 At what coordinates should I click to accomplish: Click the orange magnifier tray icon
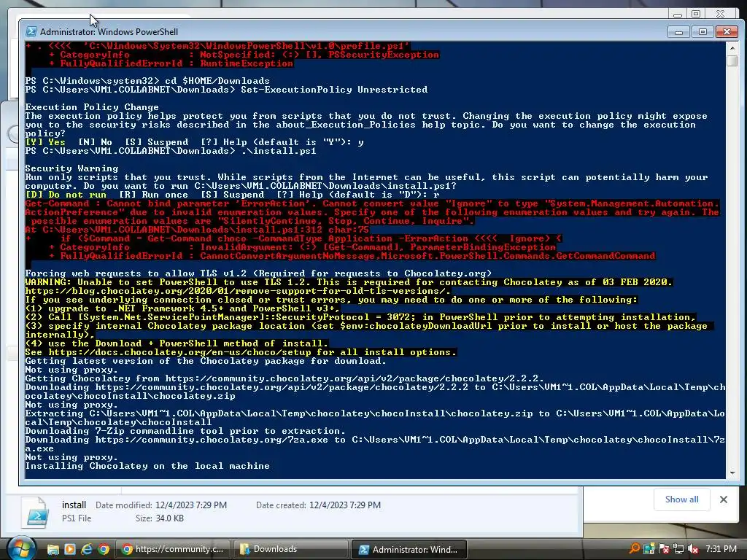[x=634, y=548]
